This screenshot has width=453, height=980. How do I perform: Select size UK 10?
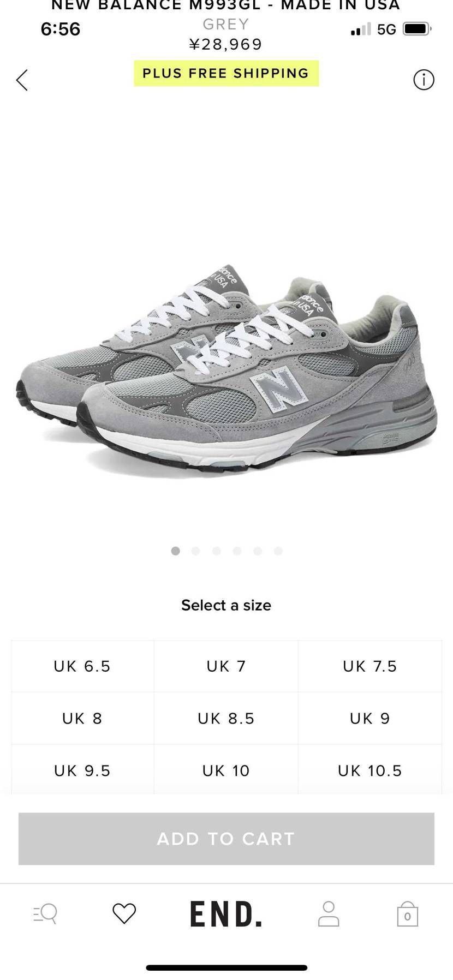pyautogui.click(x=226, y=770)
